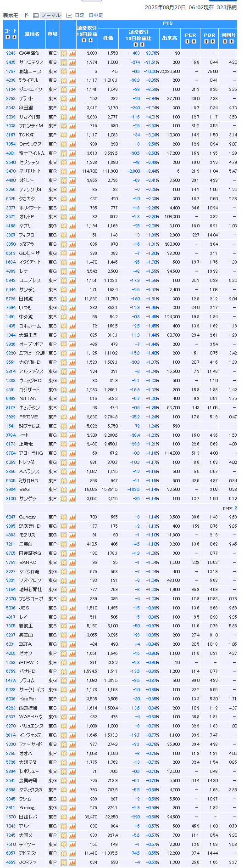Sort 利回り column with up arrow

[x=225, y=41]
